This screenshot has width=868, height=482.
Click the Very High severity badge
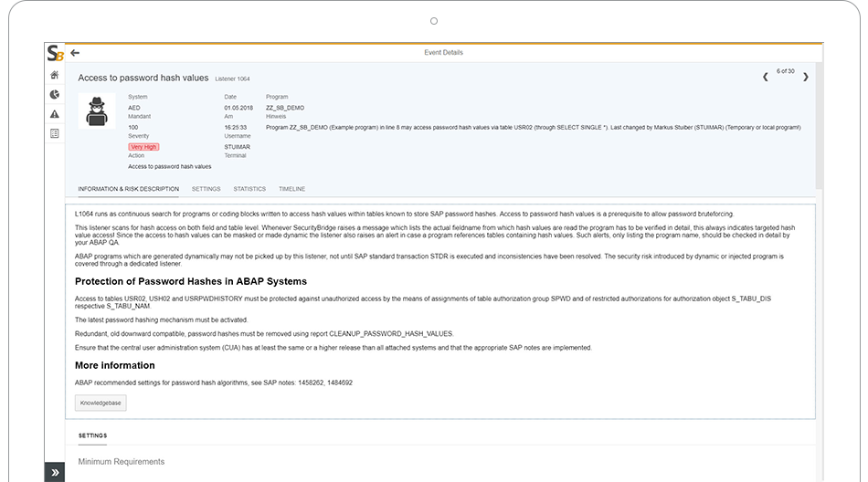pyautogui.click(x=143, y=147)
